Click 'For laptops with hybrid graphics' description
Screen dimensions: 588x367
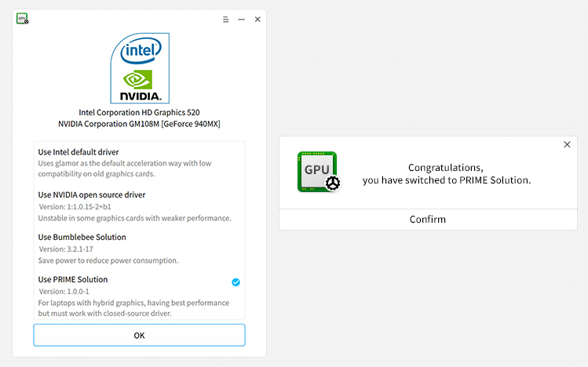click(133, 308)
